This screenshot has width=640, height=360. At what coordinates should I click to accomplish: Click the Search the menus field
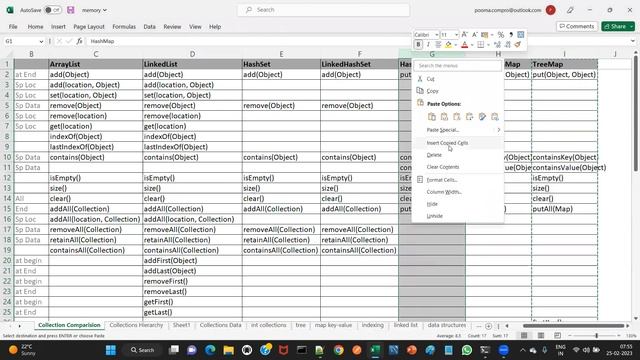(458, 66)
